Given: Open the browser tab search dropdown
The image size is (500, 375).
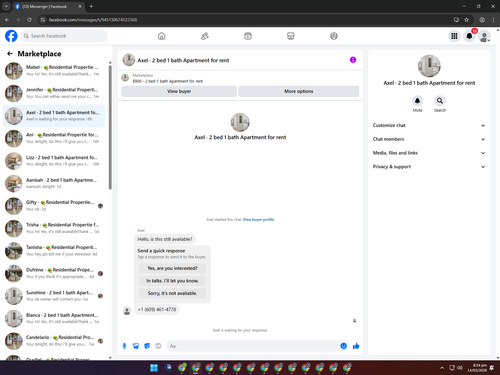Looking at the screenshot, I should click(x=6, y=6).
